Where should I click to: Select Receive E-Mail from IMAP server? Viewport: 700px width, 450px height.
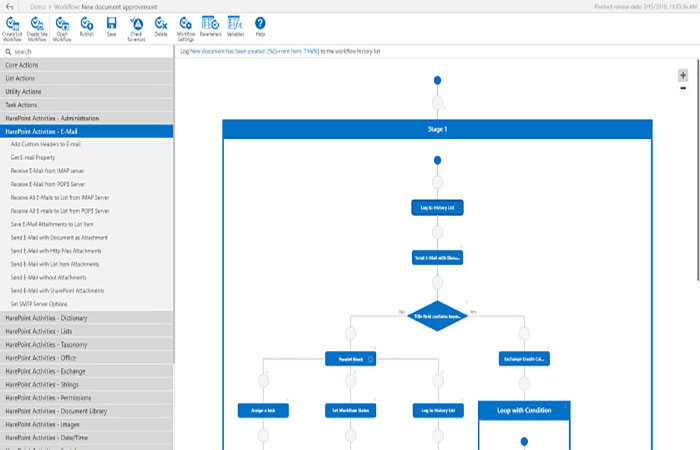coord(47,171)
